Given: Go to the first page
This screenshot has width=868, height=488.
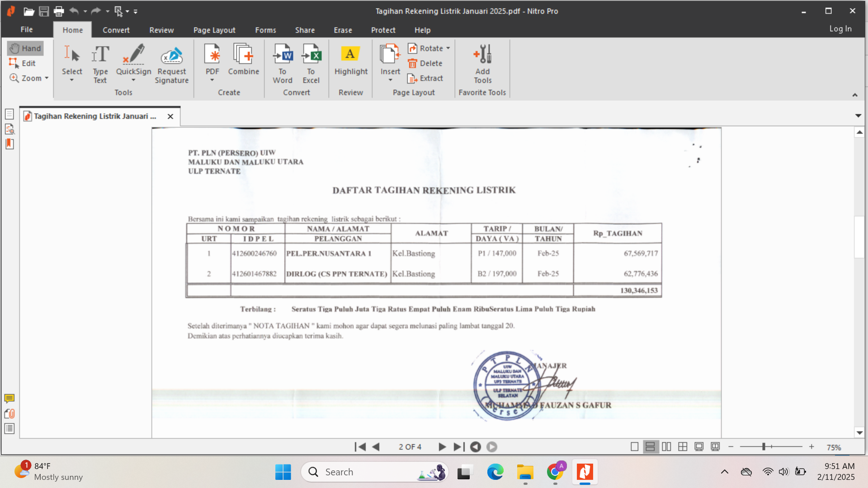Looking at the screenshot, I should pyautogui.click(x=360, y=447).
